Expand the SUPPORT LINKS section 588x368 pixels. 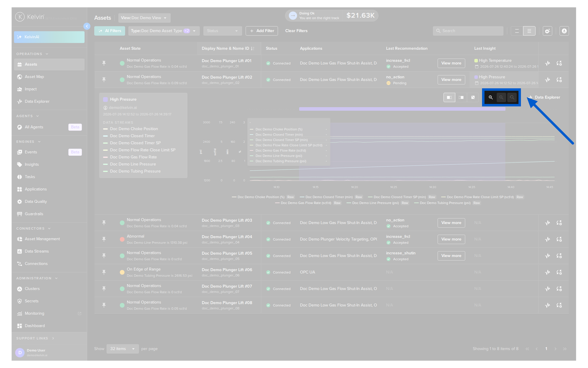pos(53,338)
